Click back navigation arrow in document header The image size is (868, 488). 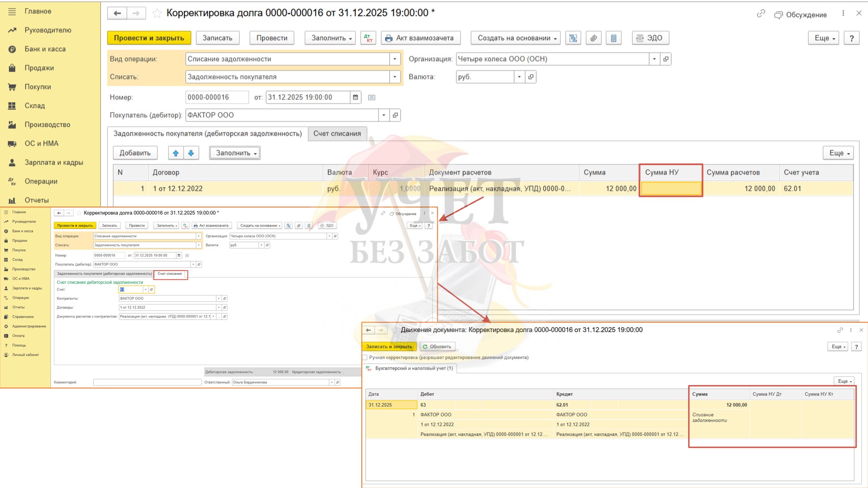[x=117, y=13]
